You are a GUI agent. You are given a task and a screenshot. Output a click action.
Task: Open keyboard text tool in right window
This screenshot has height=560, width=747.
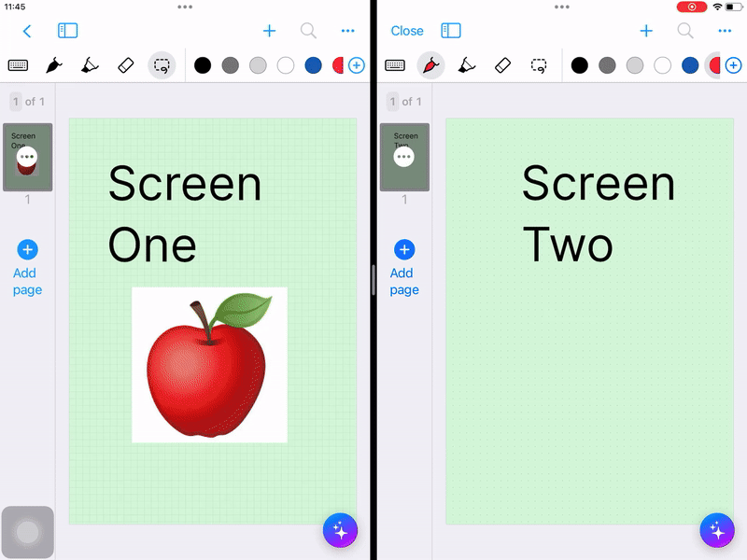(x=395, y=65)
